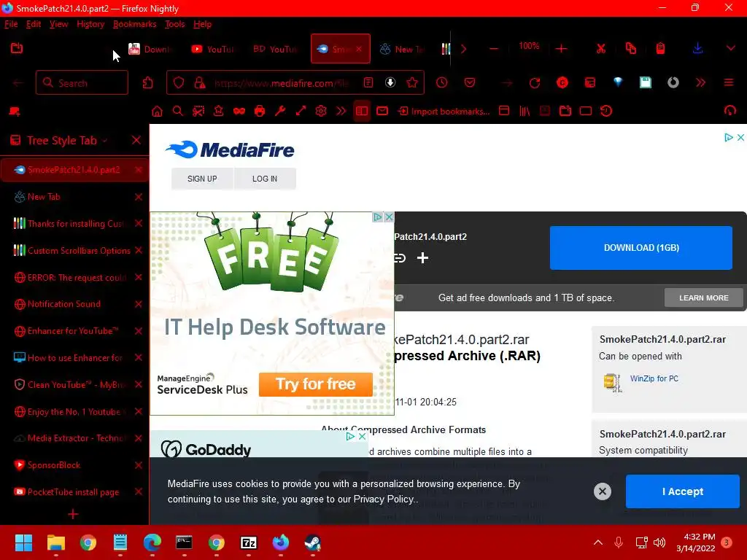Click the home icon in bookmarks toolbar
Image resolution: width=747 pixels, height=560 pixels.
pos(157,111)
